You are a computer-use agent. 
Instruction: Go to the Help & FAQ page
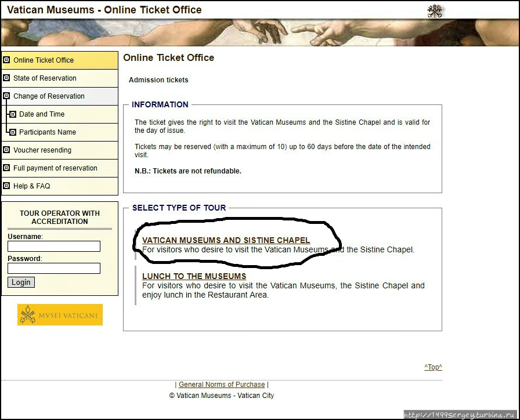pos(60,186)
